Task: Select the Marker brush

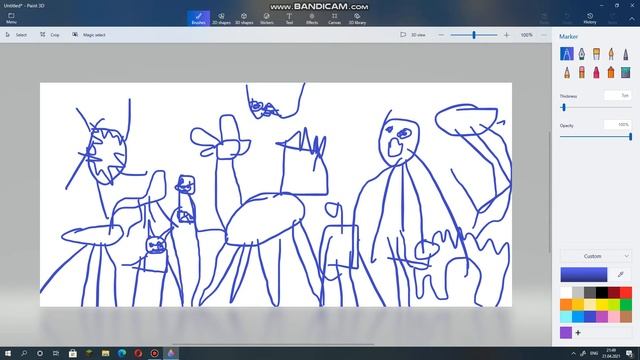Action: tap(567, 54)
